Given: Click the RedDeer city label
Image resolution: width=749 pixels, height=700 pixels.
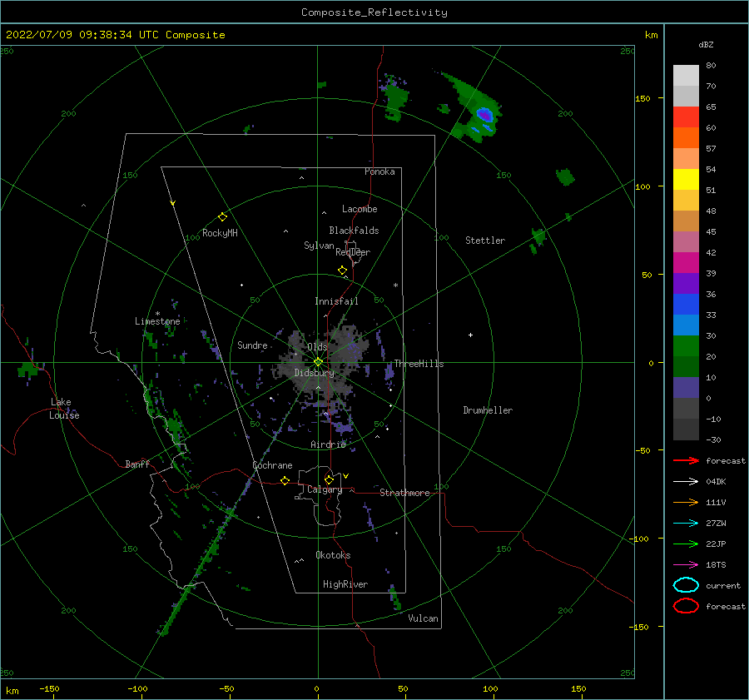Looking at the screenshot, I should [353, 252].
